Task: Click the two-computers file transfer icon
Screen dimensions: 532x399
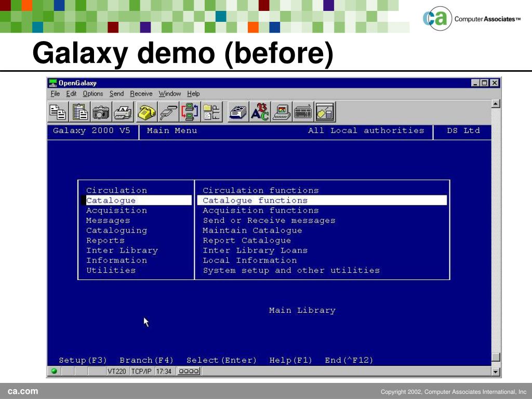Action: pos(190,112)
